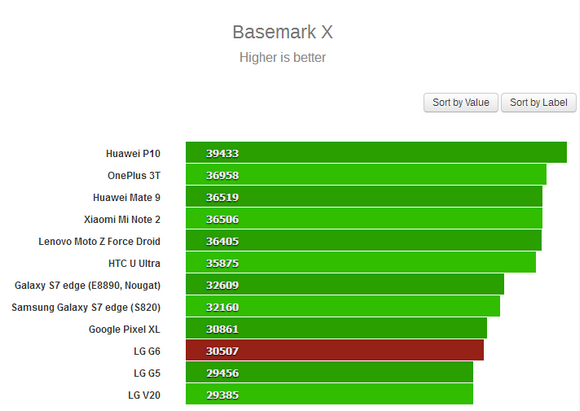Click the LG G6 label
The height and width of the screenshot is (411, 580).
(x=147, y=351)
